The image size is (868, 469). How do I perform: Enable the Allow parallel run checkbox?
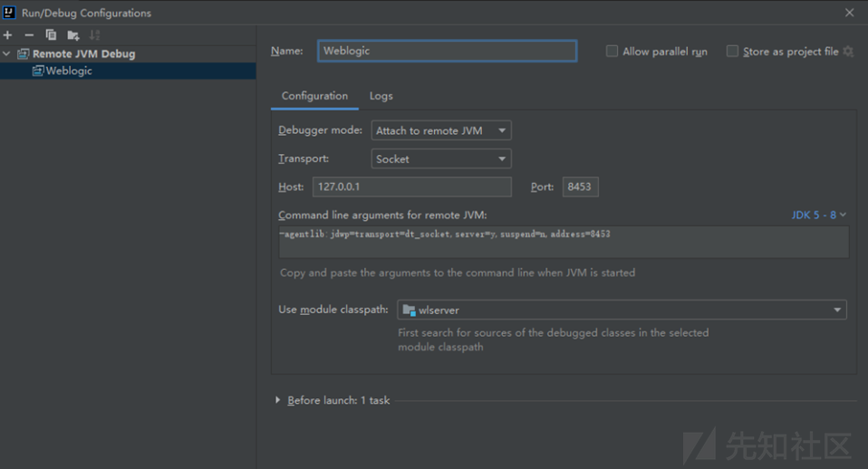pos(612,52)
